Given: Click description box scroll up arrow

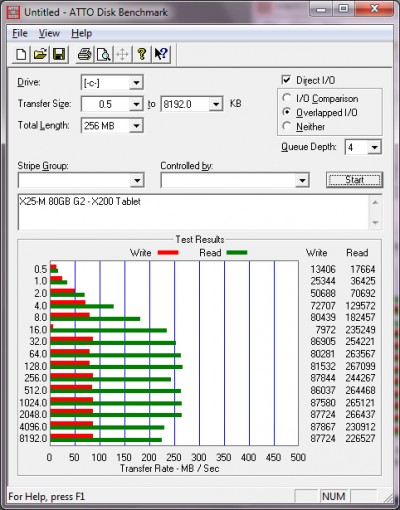Looking at the screenshot, I should 375,202.
